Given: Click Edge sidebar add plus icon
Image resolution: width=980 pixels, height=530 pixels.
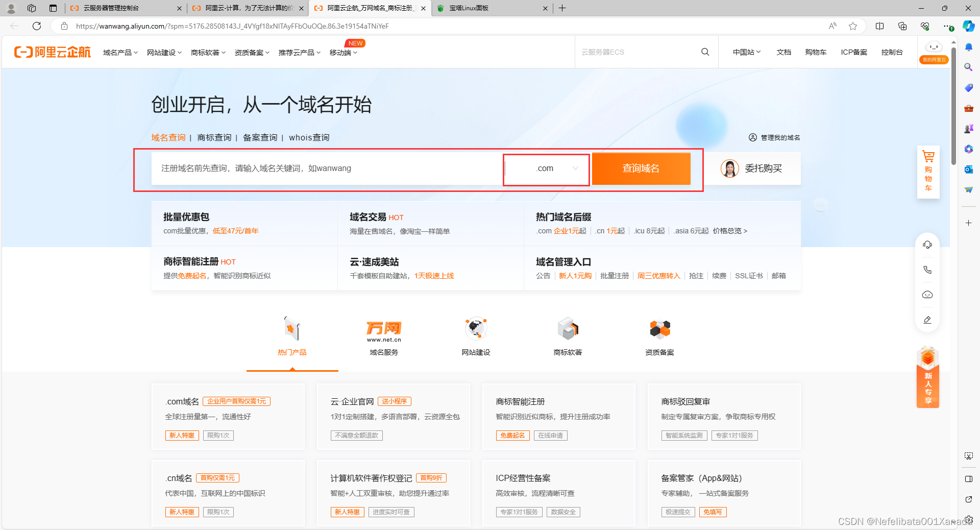Looking at the screenshot, I should [968, 223].
